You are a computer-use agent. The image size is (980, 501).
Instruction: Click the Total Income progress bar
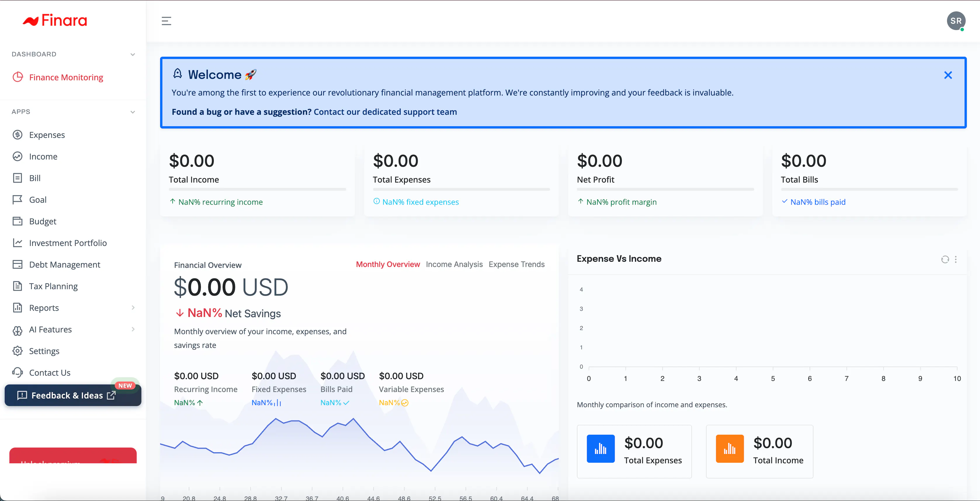(x=257, y=189)
